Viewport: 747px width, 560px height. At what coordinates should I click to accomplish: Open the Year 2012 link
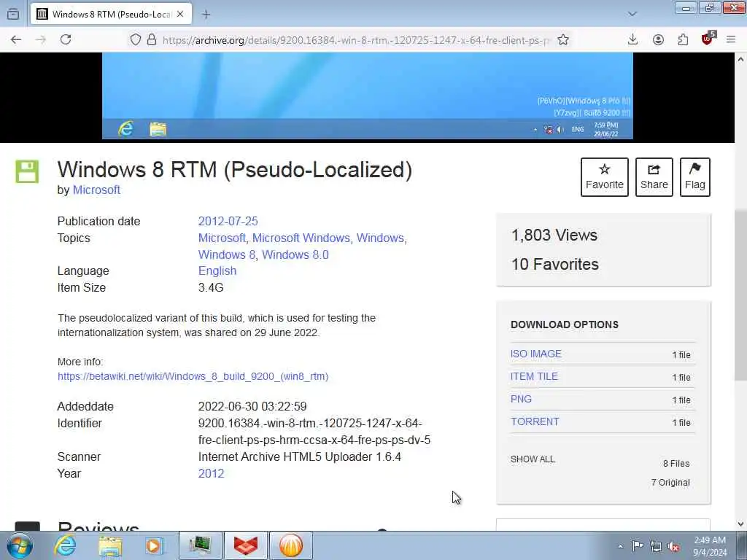click(x=211, y=473)
